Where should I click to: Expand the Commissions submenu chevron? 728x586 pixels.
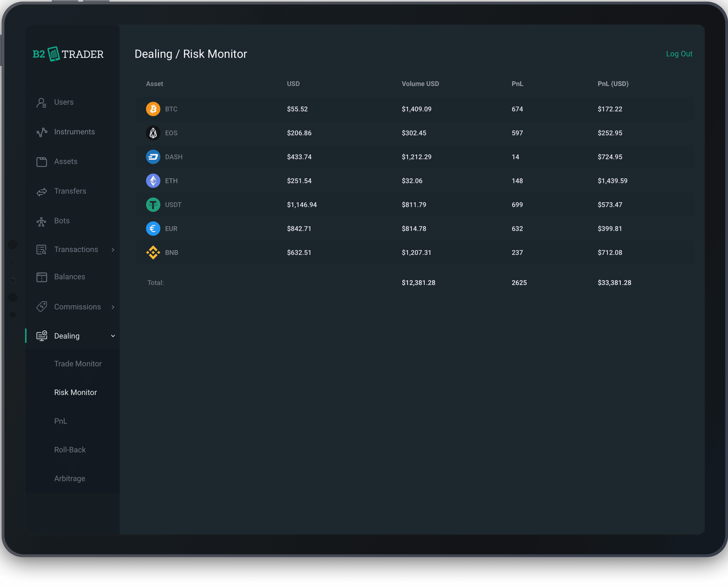[x=113, y=307]
